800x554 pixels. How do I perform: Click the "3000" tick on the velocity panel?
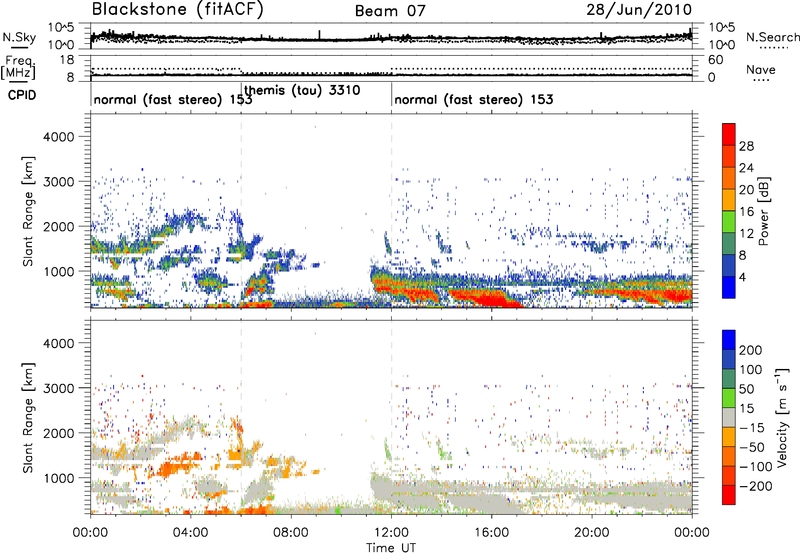tap(58, 388)
